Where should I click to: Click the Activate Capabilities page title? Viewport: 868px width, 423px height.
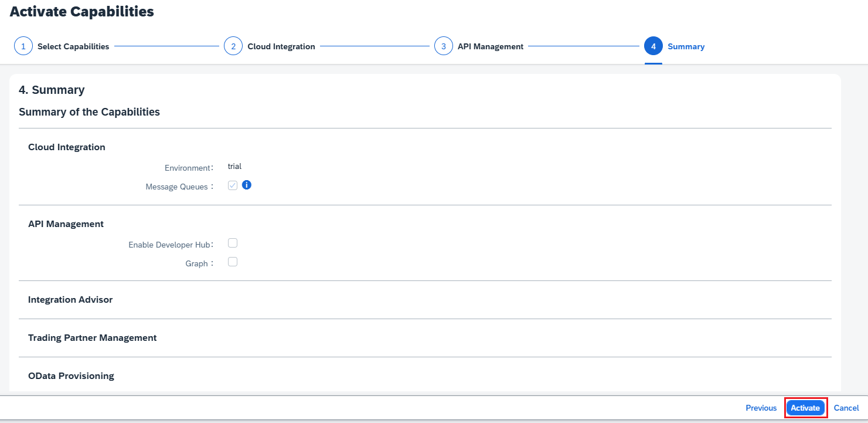[x=82, y=11]
